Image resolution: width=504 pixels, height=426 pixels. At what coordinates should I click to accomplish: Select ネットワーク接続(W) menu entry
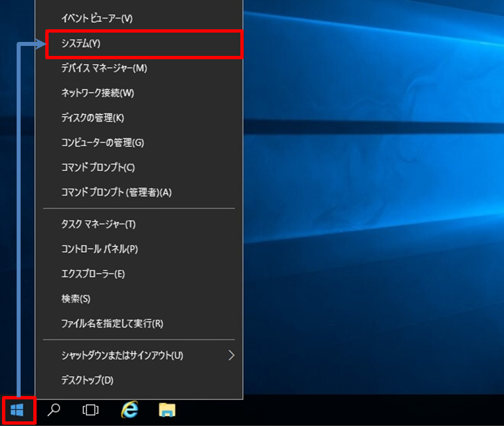pyautogui.click(x=139, y=93)
